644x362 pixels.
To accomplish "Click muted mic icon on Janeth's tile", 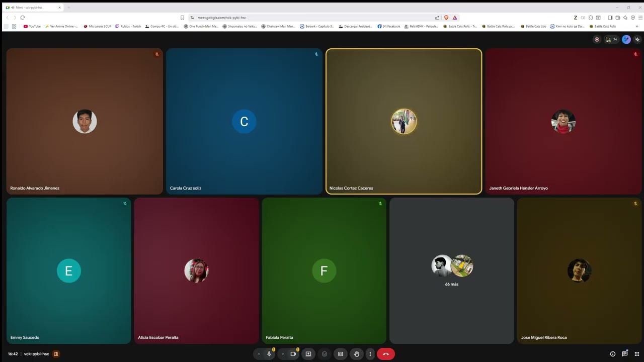I will coord(635,54).
